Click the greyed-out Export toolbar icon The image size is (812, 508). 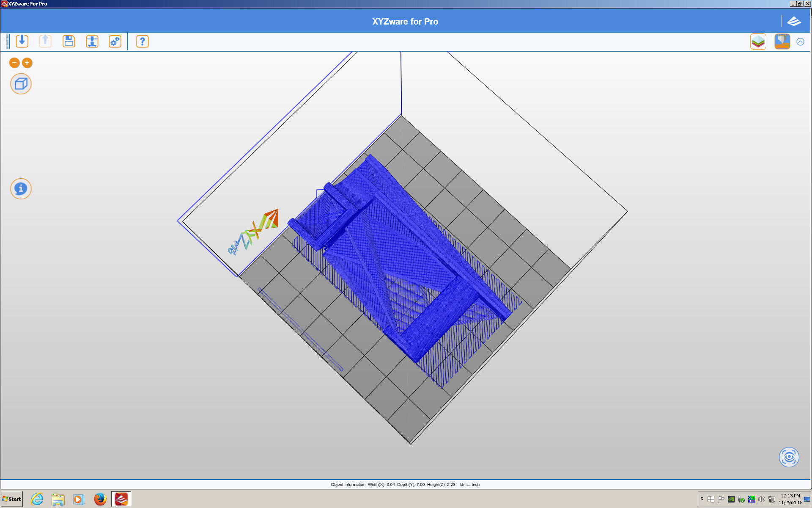click(45, 41)
